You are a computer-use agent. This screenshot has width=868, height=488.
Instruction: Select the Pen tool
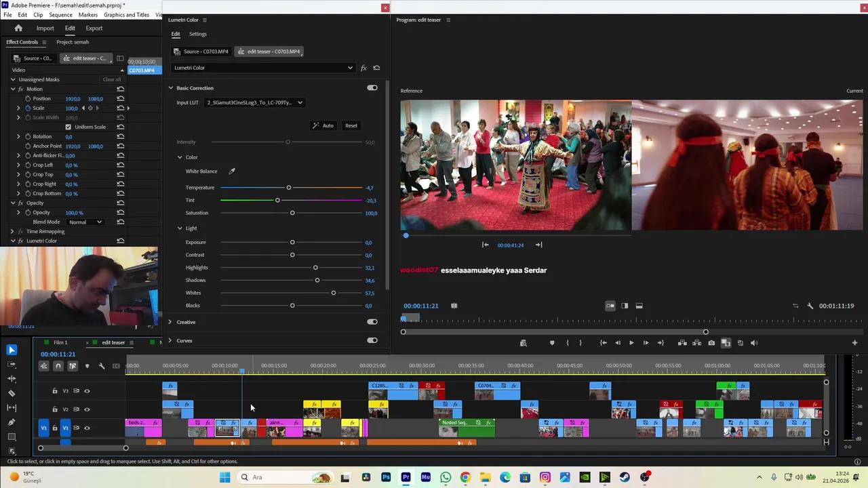12,422
